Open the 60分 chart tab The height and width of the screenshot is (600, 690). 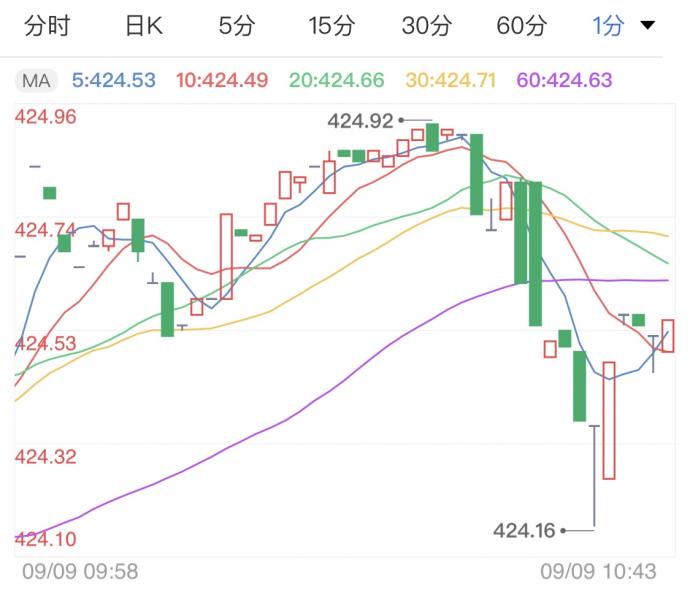(x=521, y=27)
